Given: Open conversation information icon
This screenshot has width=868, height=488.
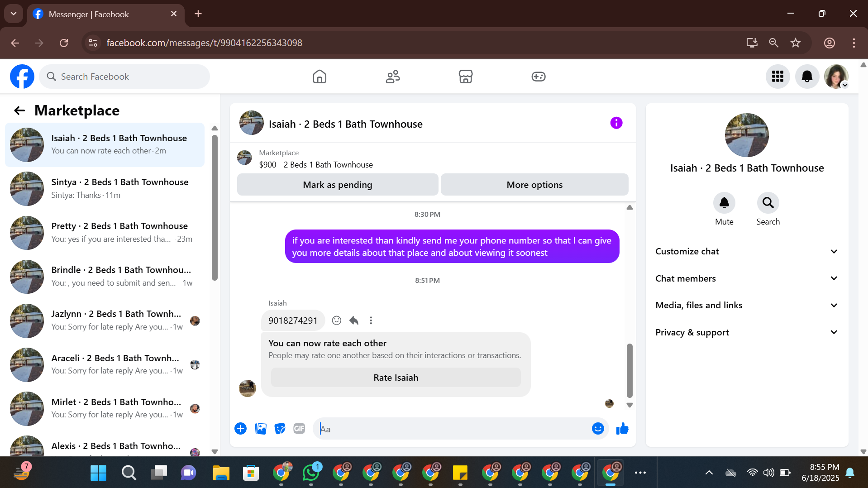Looking at the screenshot, I should tap(616, 123).
